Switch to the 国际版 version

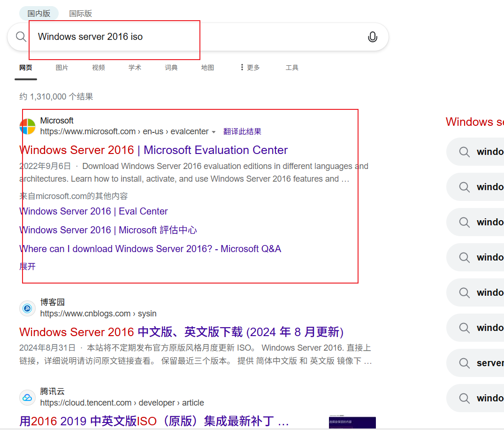click(x=80, y=13)
